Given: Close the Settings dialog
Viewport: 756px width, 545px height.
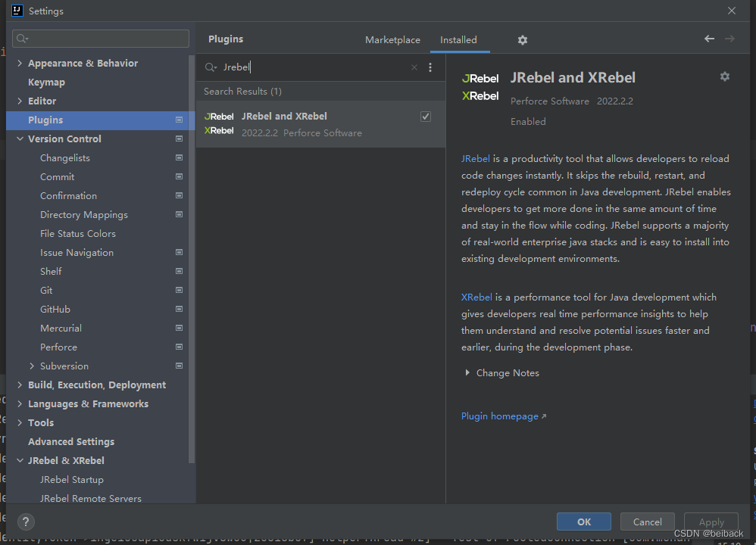Looking at the screenshot, I should (732, 11).
